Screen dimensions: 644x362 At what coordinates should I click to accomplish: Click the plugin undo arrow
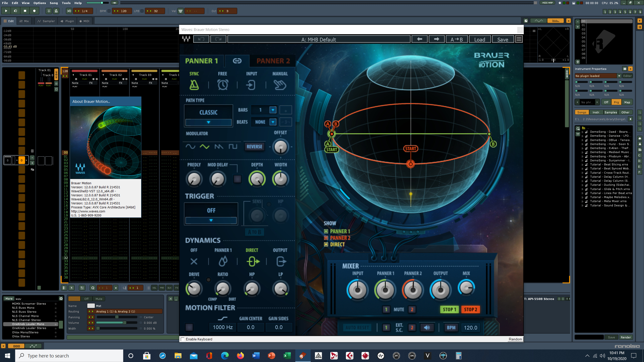click(201, 39)
